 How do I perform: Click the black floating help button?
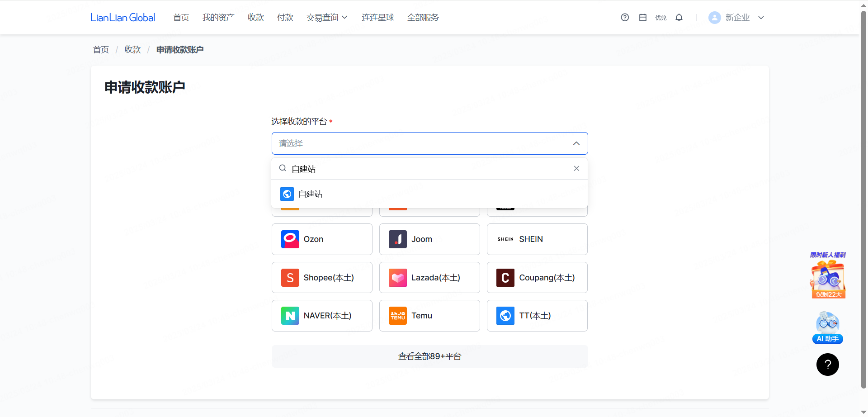(827, 365)
